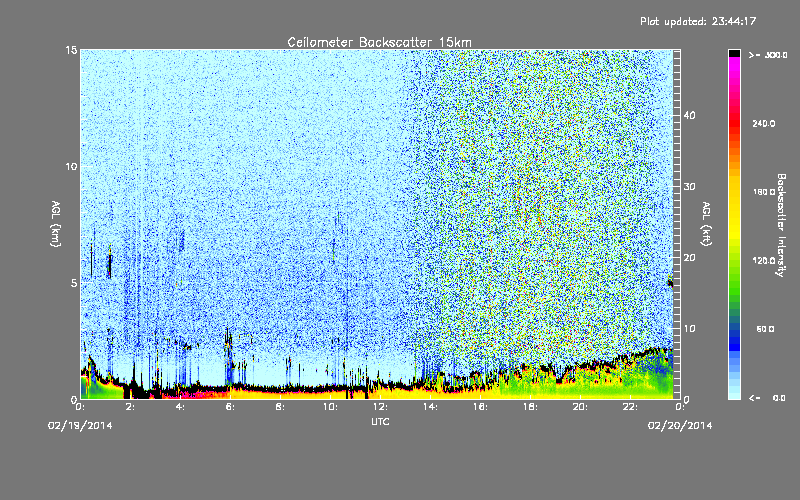The height and width of the screenshot is (500, 800).
Task: Click the '22:' hour tick on the time axis
Action: click(631, 407)
